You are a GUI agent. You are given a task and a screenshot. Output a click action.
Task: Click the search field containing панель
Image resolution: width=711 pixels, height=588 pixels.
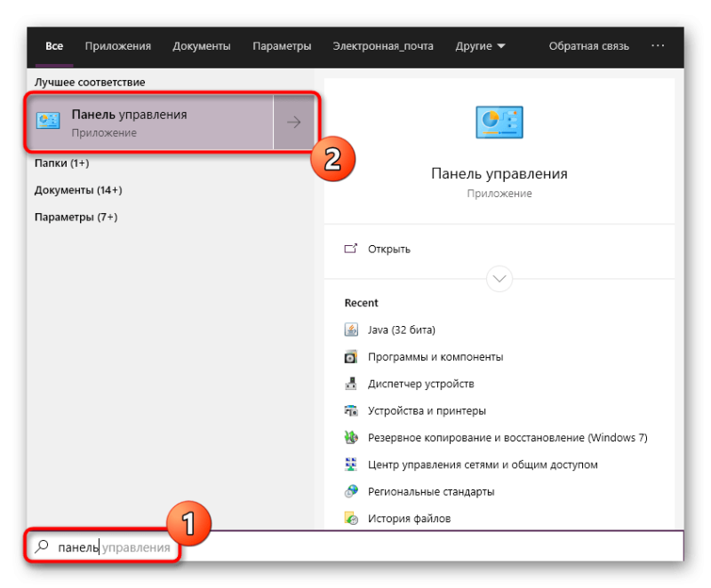pyautogui.click(x=355, y=547)
